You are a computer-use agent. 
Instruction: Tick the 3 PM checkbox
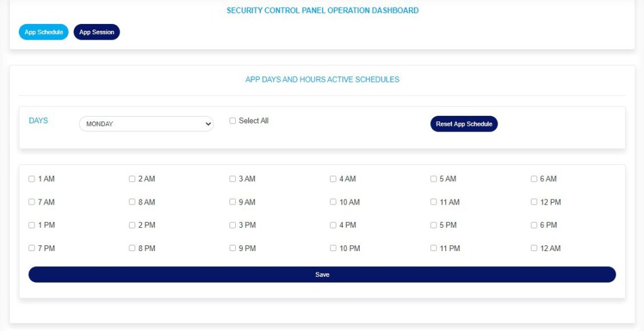pos(233,225)
